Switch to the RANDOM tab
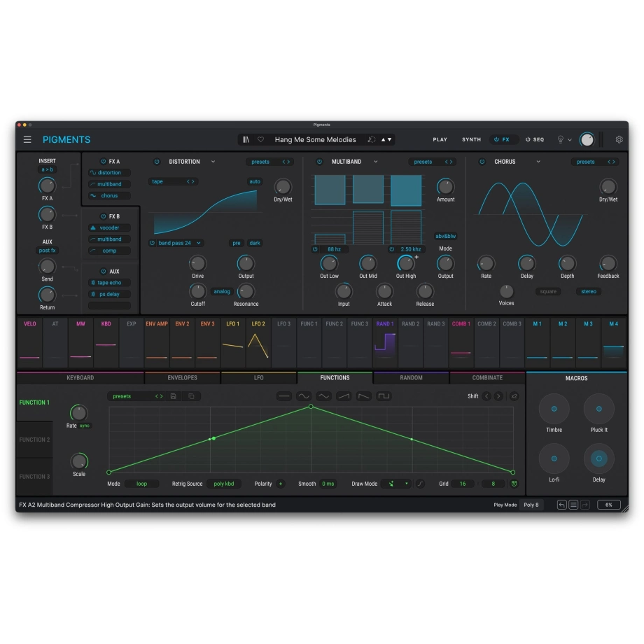644x644 pixels. click(411, 378)
